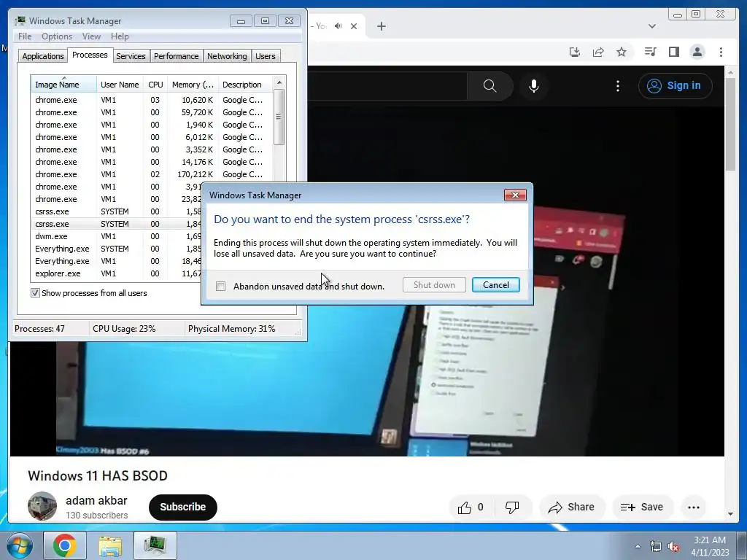Open more actions ellipsis under video

pyautogui.click(x=694, y=507)
